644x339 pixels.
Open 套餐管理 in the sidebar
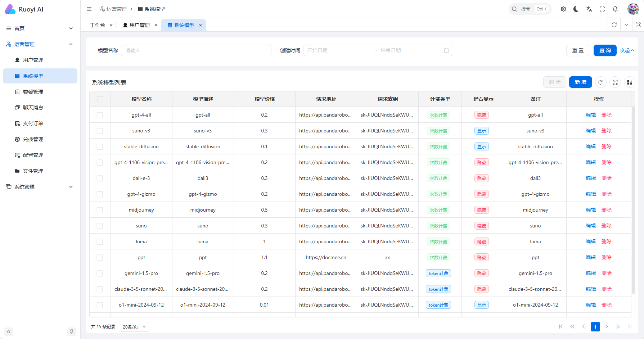33,92
